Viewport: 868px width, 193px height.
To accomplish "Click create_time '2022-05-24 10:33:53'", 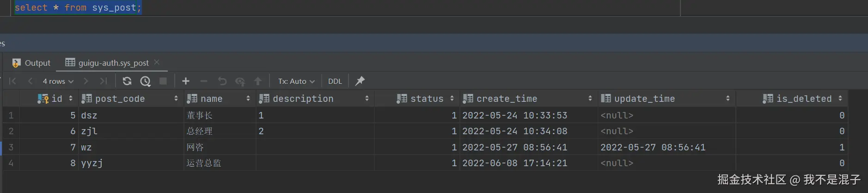I will click(529, 115).
